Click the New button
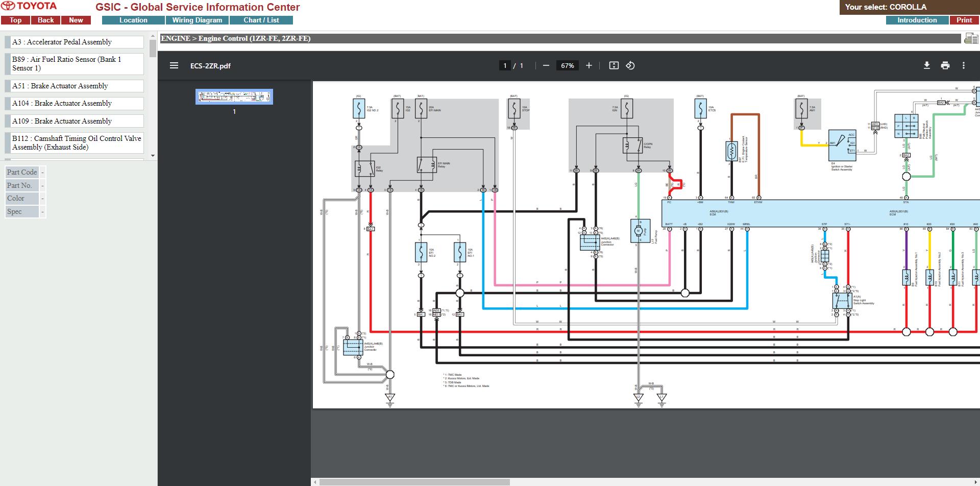Viewport: 980px width, 486px height. [x=76, y=20]
